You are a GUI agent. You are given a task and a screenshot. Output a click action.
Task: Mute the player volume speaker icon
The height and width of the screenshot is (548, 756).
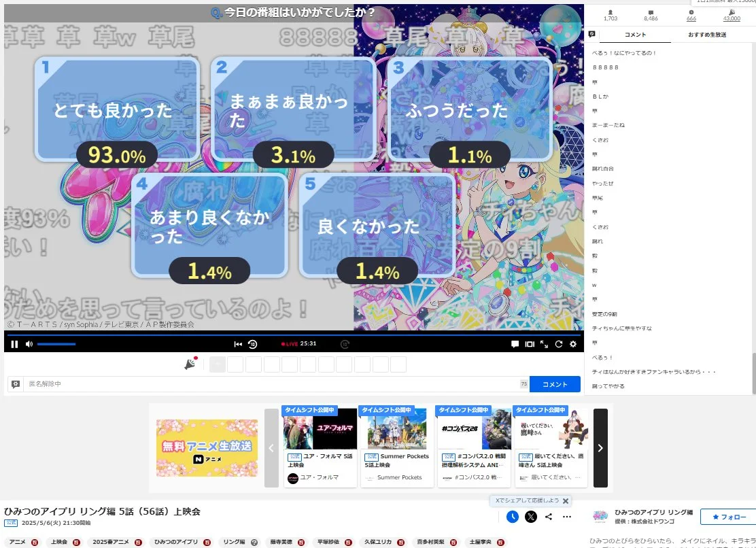(29, 344)
